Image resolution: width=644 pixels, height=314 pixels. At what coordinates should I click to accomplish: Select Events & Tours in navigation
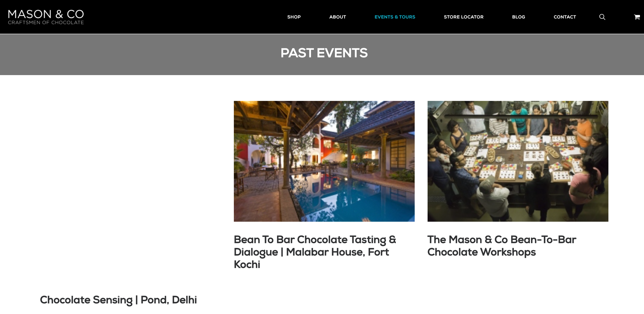pyautogui.click(x=395, y=17)
